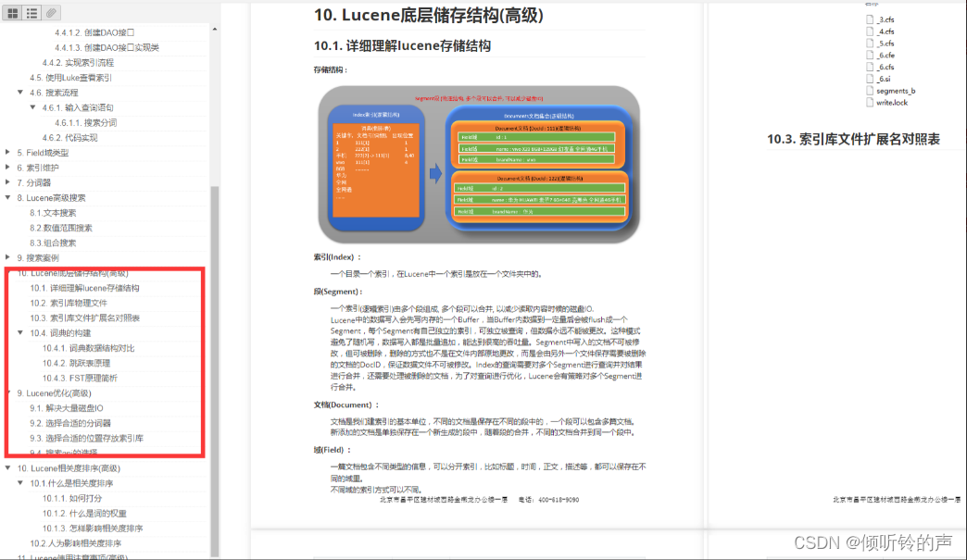Open the 9.1. 解决大量磁盘IO bookmark
The image size is (967, 560).
point(67,408)
